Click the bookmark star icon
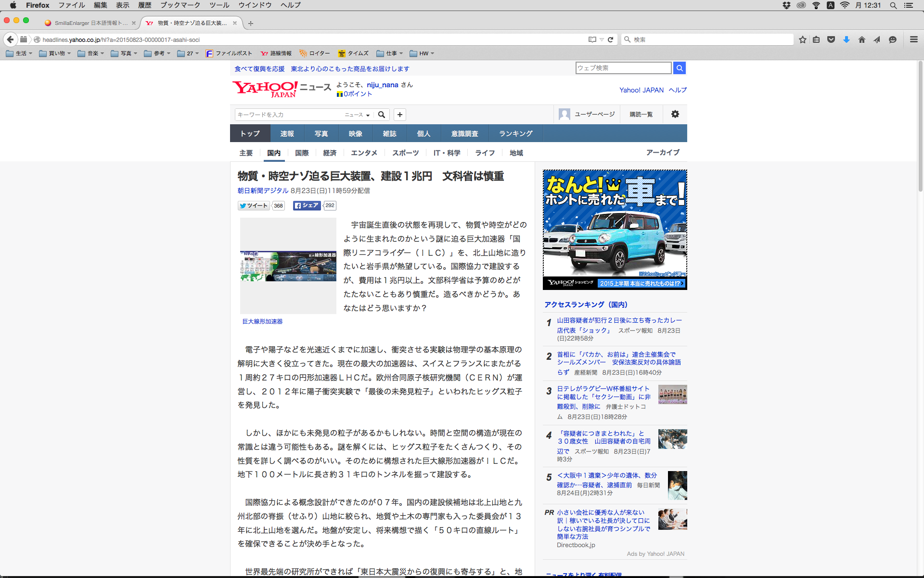The width and height of the screenshot is (924, 578). 802,39
